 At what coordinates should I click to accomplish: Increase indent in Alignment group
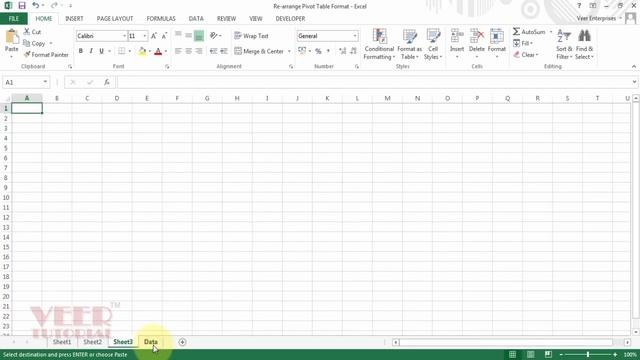tap(224, 51)
